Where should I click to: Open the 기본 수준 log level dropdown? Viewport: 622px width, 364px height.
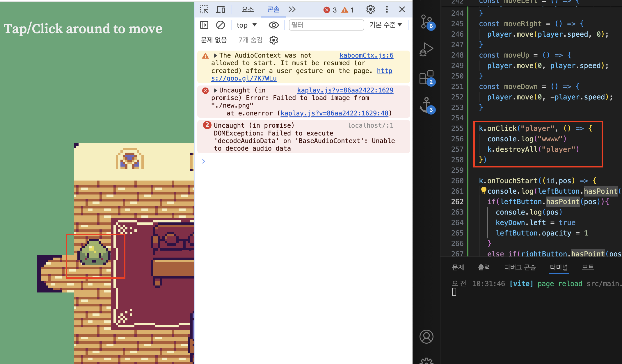point(385,25)
